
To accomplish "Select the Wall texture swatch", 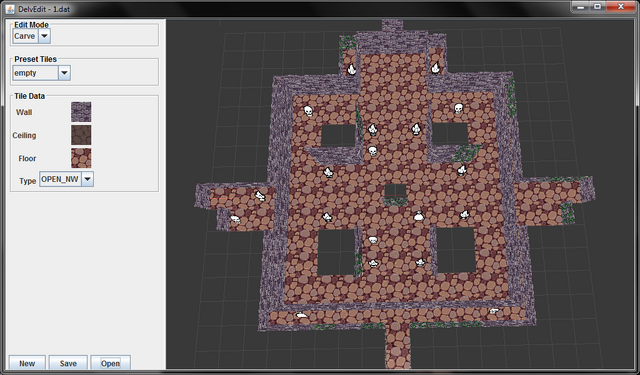I will click(x=81, y=112).
